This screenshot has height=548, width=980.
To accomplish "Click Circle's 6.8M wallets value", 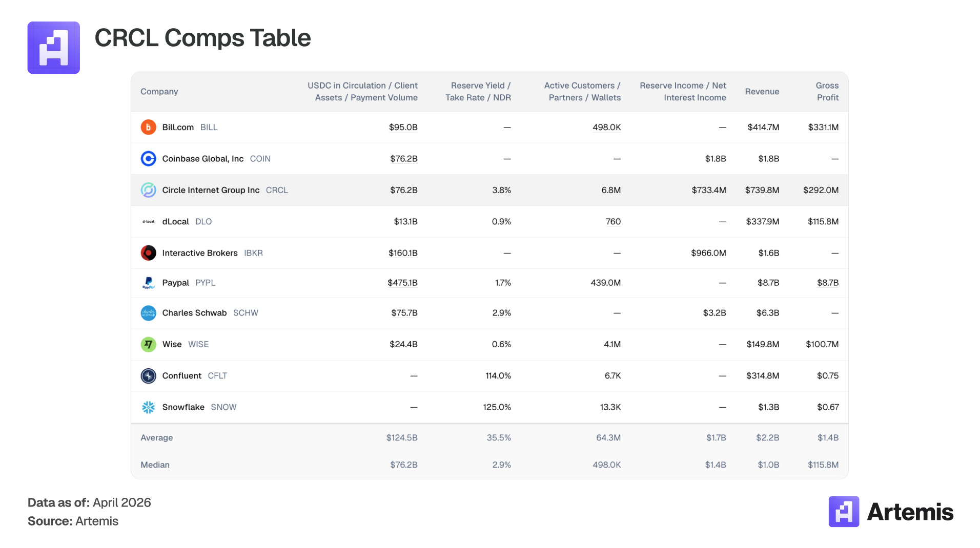I will pos(611,190).
